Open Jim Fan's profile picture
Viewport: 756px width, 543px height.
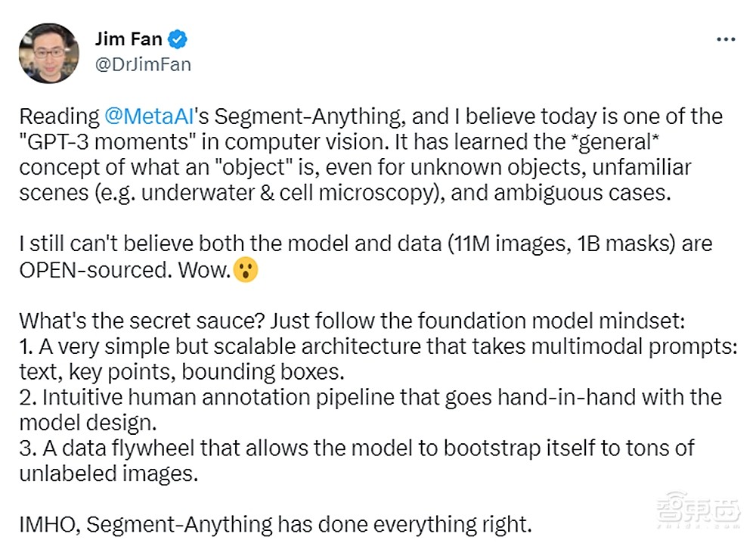click(x=49, y=53)
